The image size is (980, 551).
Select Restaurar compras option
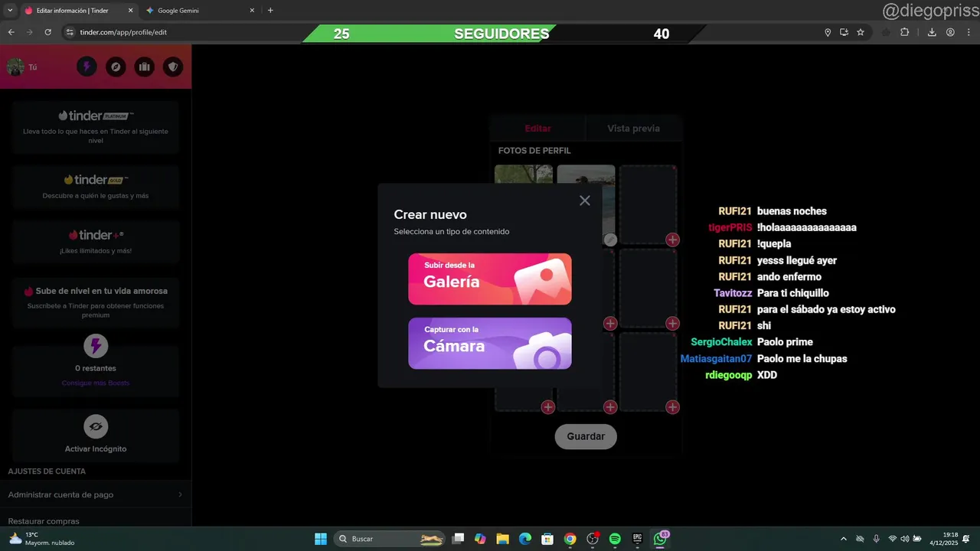(44, 521)
